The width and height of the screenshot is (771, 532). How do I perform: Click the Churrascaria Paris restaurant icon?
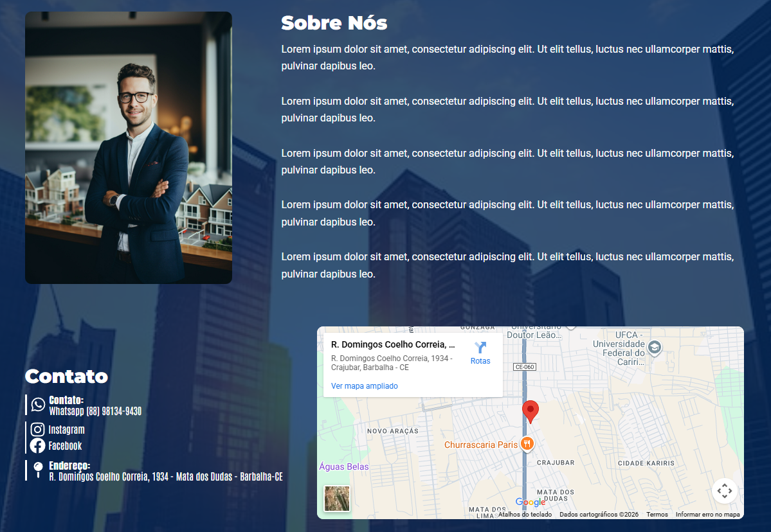click(x=527, y=443)
